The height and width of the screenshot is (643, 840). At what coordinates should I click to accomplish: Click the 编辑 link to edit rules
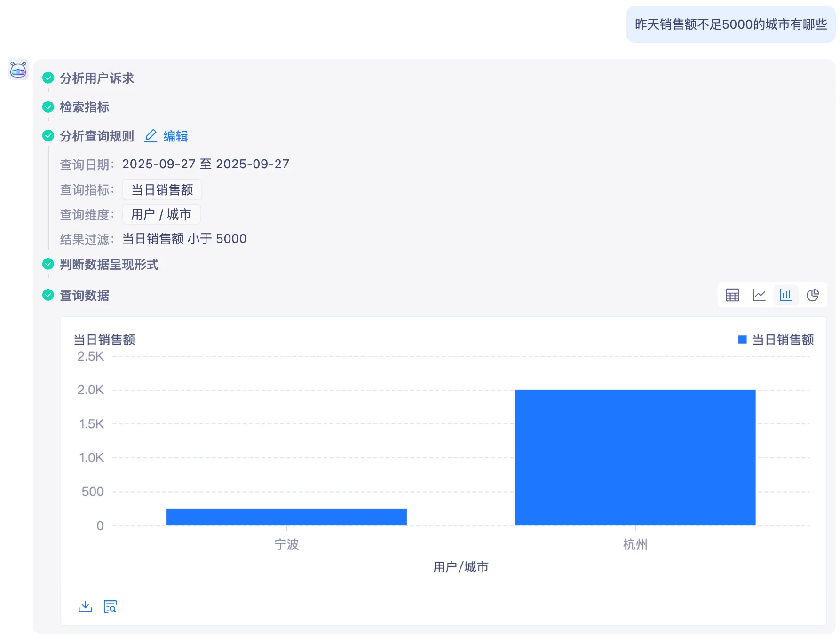point(175,136)
